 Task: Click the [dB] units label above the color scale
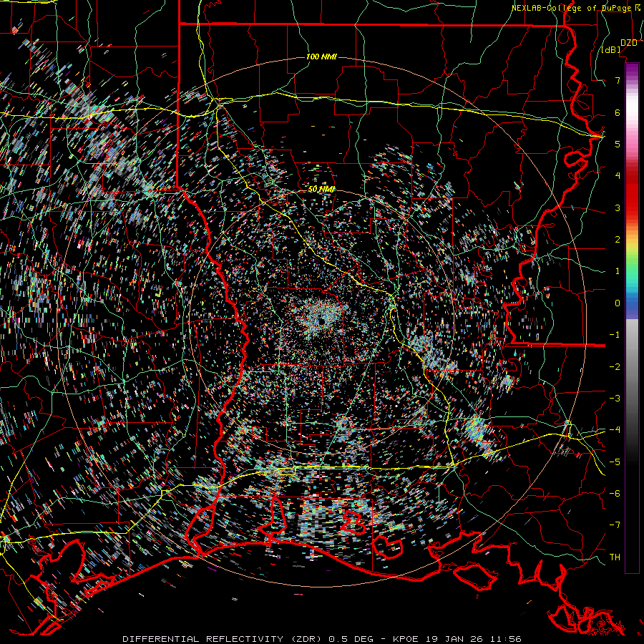[611, 50]
